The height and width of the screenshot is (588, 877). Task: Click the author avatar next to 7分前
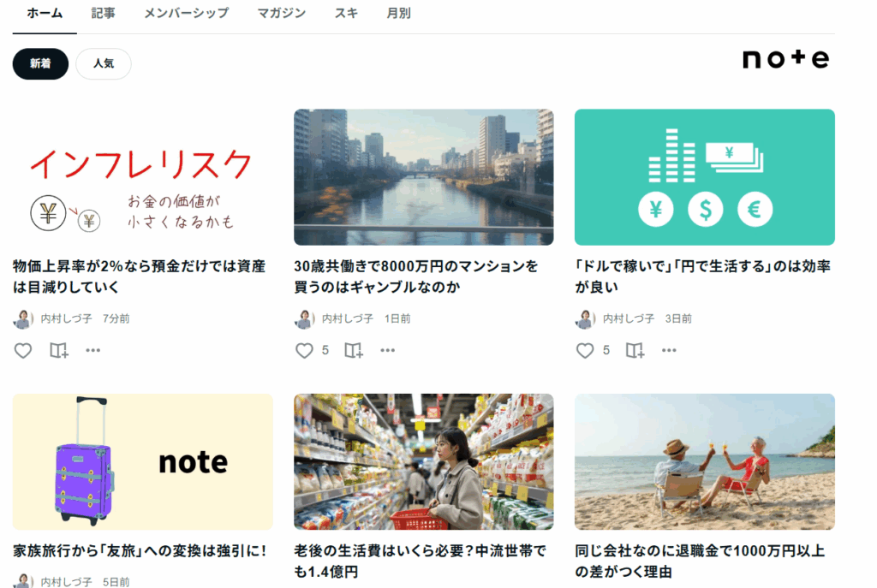tap(23, 318)
